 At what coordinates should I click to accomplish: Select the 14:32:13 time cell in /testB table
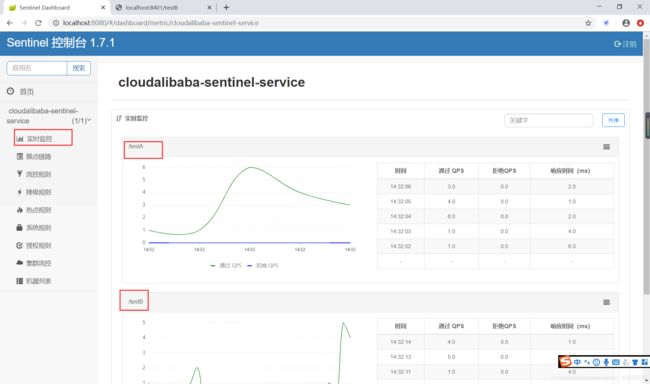click(x=400, y=357)
